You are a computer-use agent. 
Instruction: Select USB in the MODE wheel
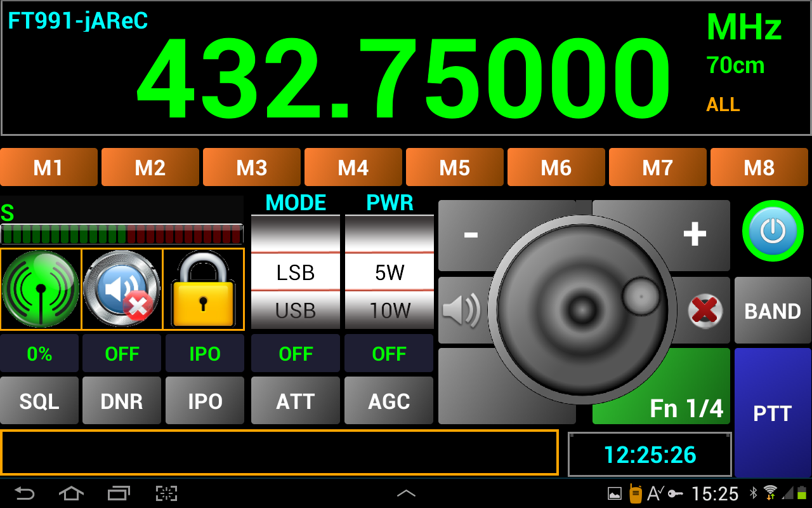click(296, 311)
